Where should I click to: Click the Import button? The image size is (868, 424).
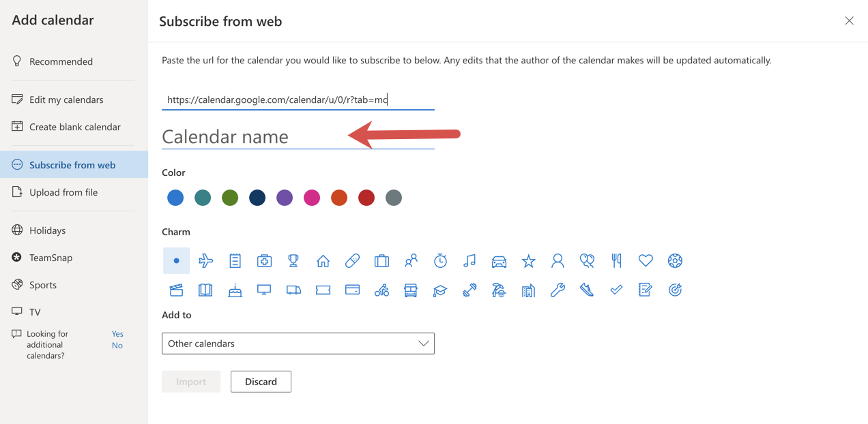click(191, 382)
